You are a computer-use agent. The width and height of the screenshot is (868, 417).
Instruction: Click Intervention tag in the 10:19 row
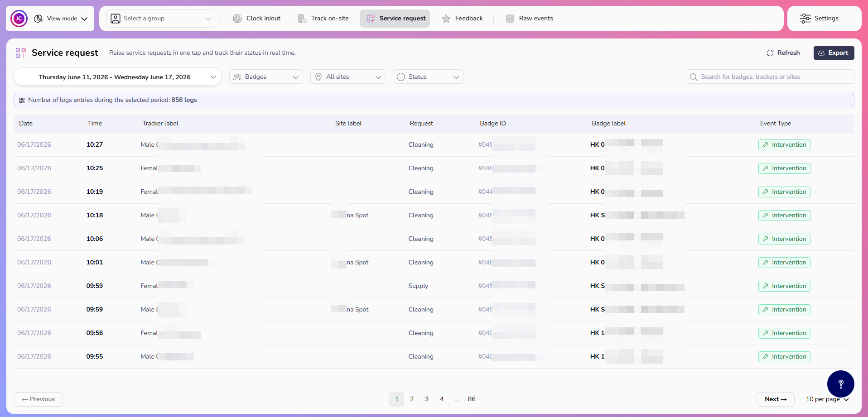pos(784,192)
